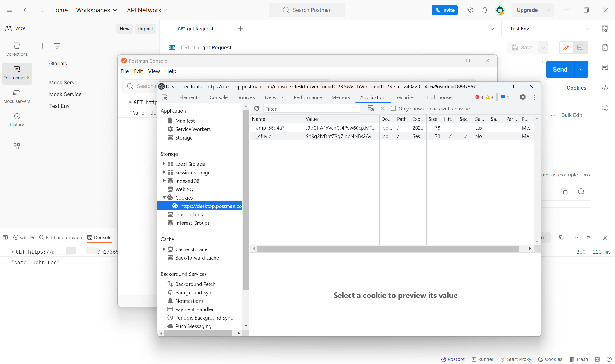Open the Workspaces dropdown
The image size is (615, 364).
pyautogui.click(x=97, y=10)
